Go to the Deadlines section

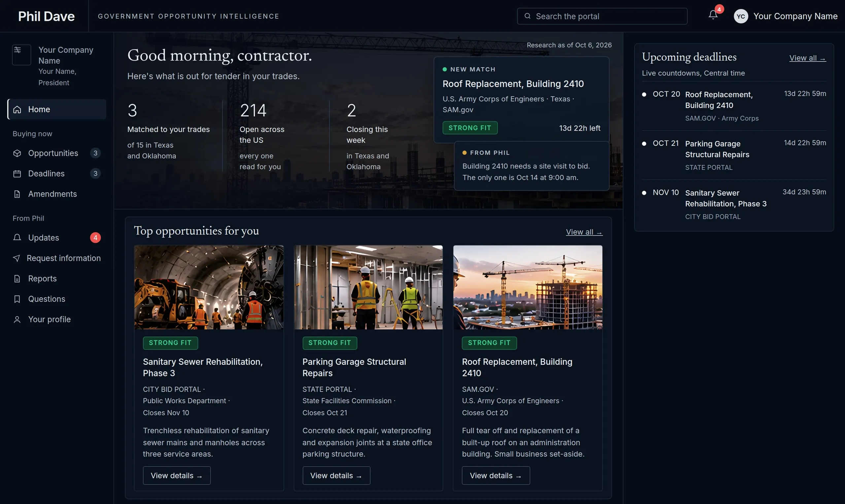57,173
